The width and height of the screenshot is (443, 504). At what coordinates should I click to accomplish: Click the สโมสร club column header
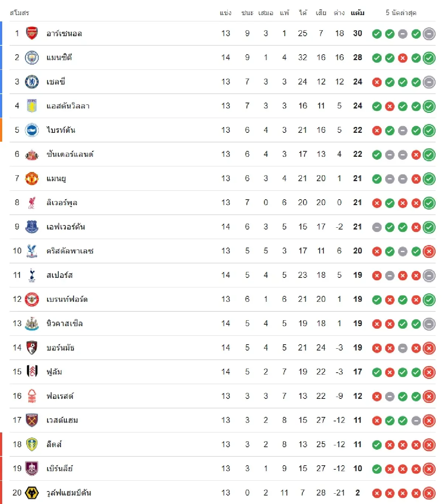(x=19, y=13)
